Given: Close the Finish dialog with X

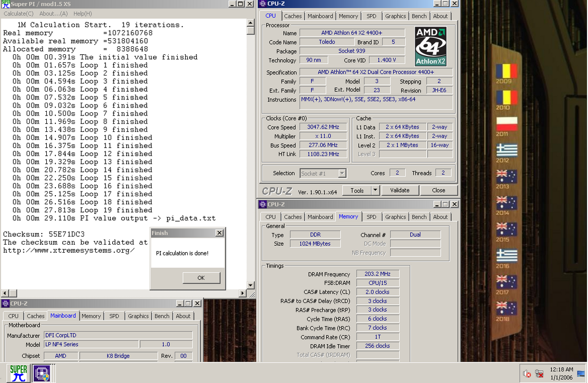Looking at the screenshot, I should click(219, 232).
